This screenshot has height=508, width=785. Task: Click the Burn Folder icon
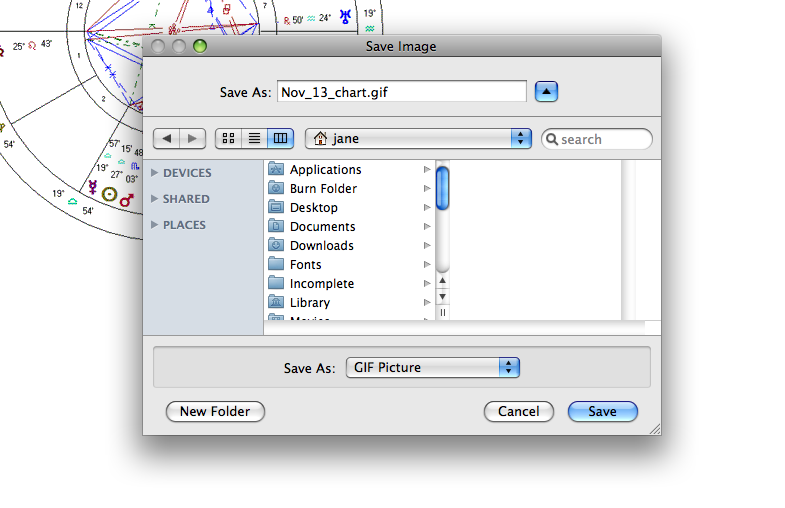(x=276, y=188)
